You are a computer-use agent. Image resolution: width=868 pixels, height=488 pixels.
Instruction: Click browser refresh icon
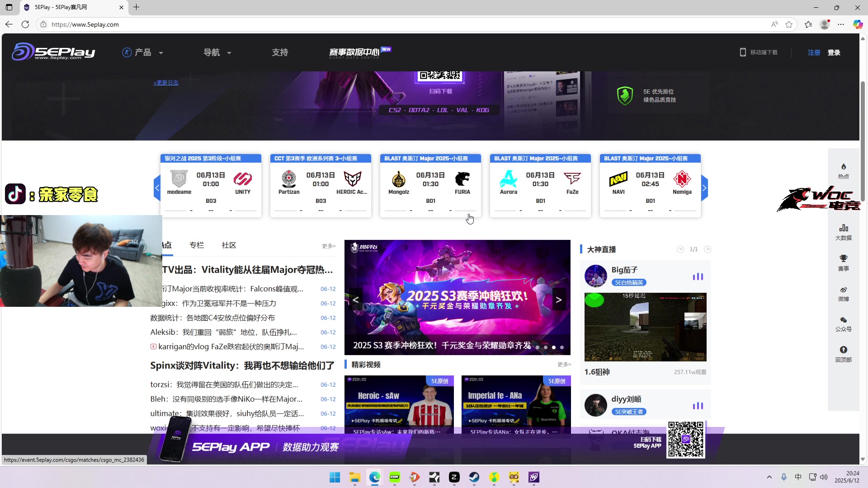25,24
